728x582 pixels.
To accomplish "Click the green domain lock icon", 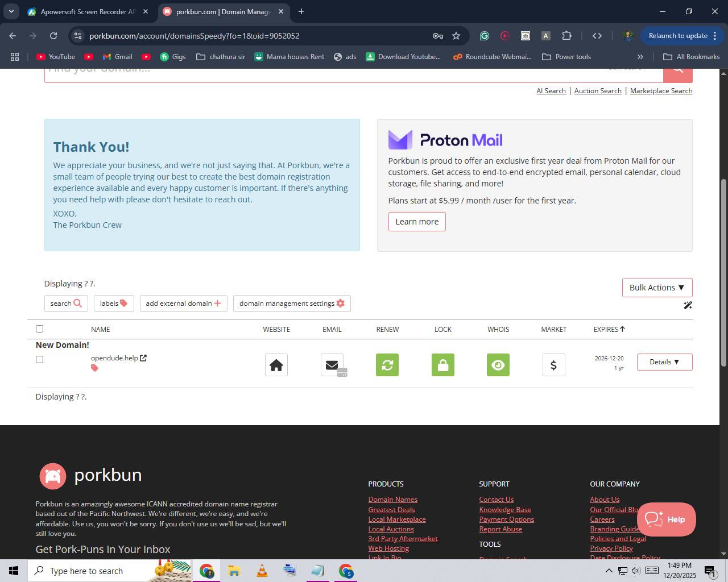I will pyautogui.click(x=443, y=365).
